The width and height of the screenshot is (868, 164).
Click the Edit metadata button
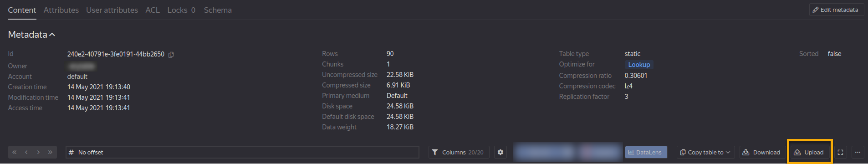[836, 10]
